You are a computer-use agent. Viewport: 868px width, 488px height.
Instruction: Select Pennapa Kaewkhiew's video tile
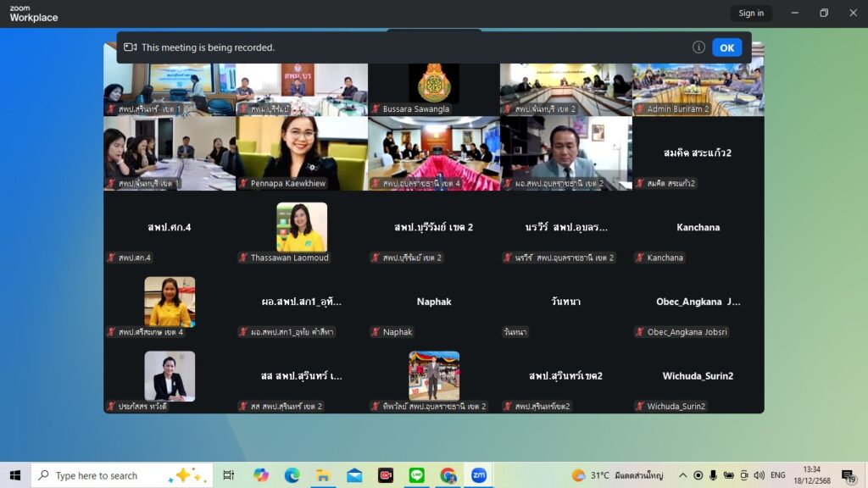[302, 152]
